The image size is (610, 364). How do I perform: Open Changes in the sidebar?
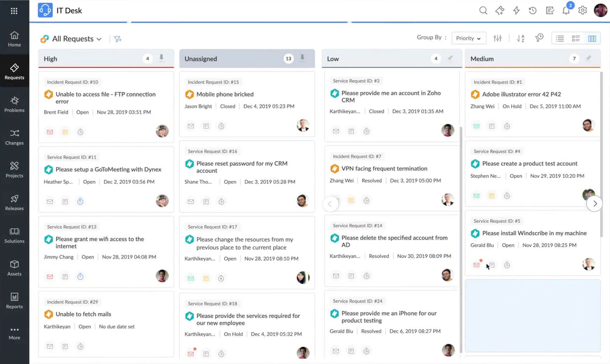click(x=14, y=137)
